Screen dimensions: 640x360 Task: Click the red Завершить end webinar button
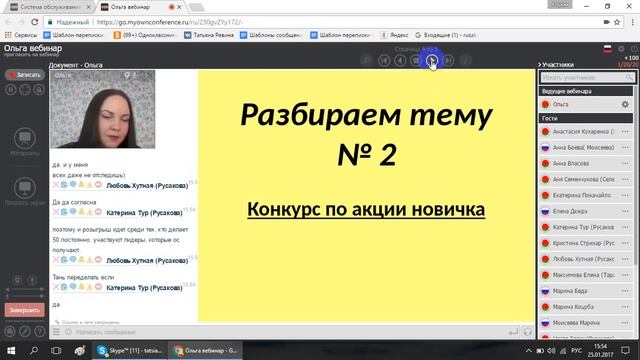[x=24, y=310]
